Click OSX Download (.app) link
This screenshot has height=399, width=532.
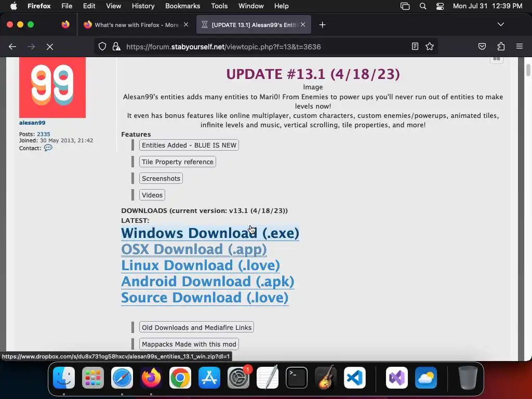(x=194, y=249)
